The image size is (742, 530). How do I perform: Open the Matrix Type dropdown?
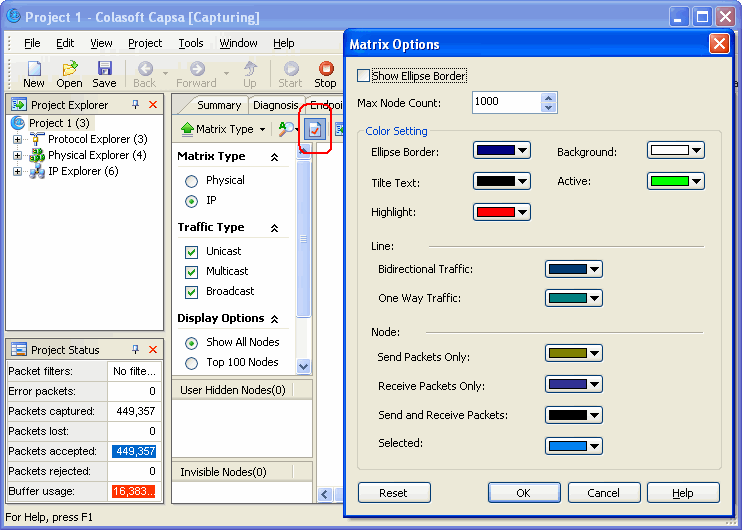(222, 129)
